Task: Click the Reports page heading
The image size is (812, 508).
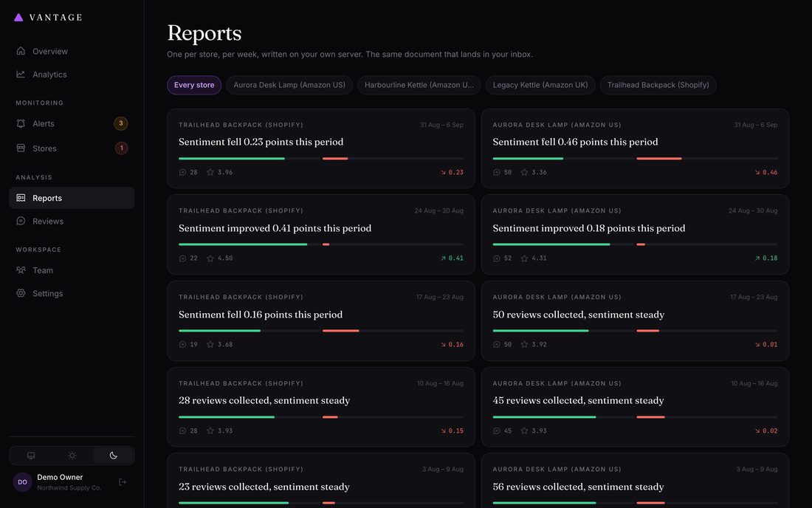Action: tap(204, 33)
